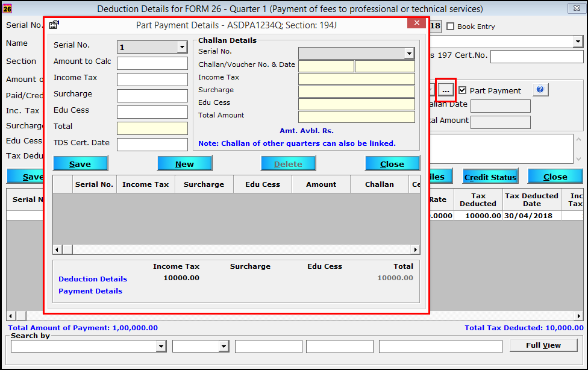Expand the Challan Details Serial No. dropdown
Screen dimensions: 588x370
tap(408, 52)
